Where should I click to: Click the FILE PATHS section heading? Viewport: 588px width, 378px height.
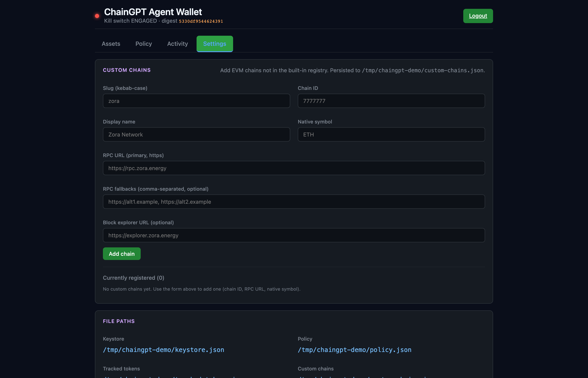pos(119,321)
